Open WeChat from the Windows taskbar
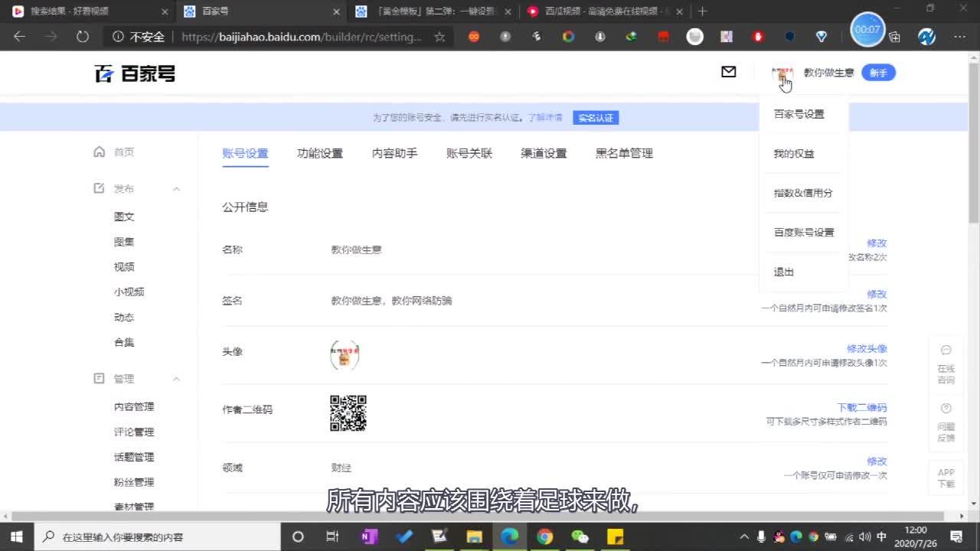Viewport: 980px width, 551px height. [580, 536]
